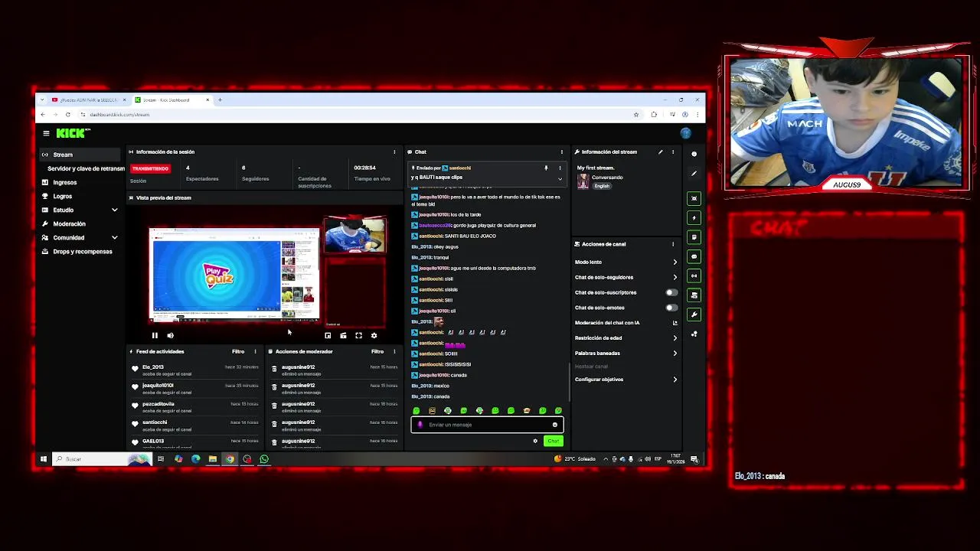The width and height of the screenshot is (980, 551).
Task: Click the first quick emote in chat
Action: click(416, 411)
